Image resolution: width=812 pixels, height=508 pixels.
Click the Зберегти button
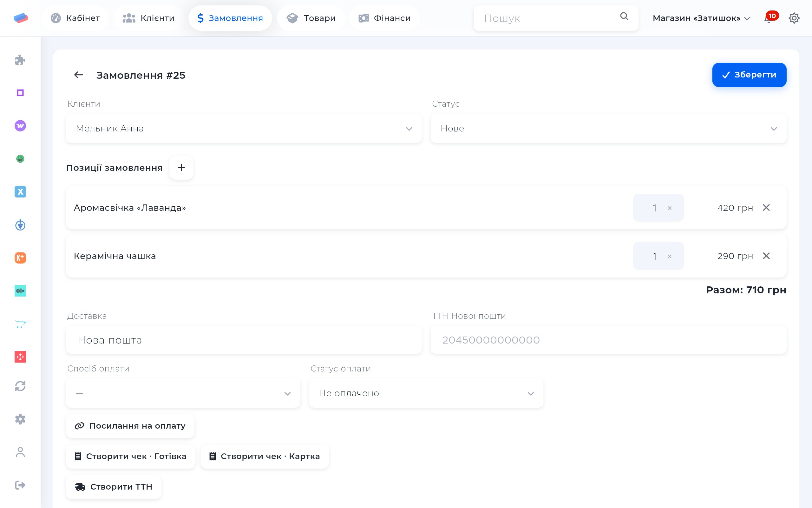pos(749,75)
